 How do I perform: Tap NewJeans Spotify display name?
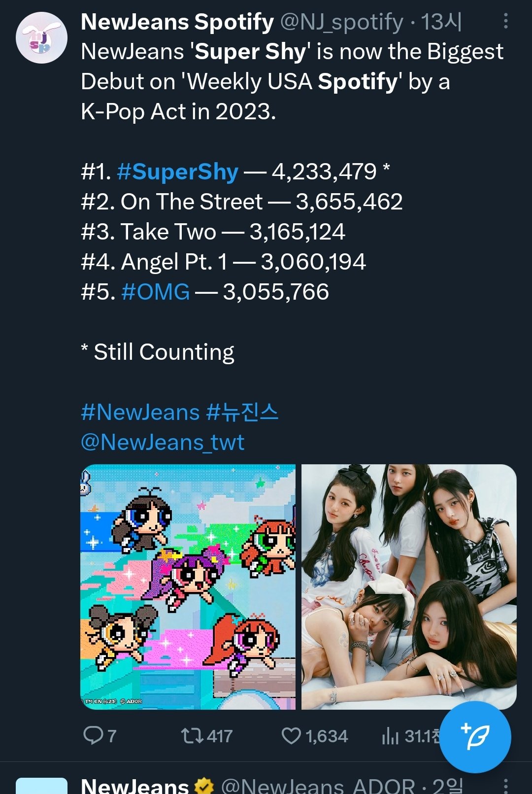[x=177, y=22]
